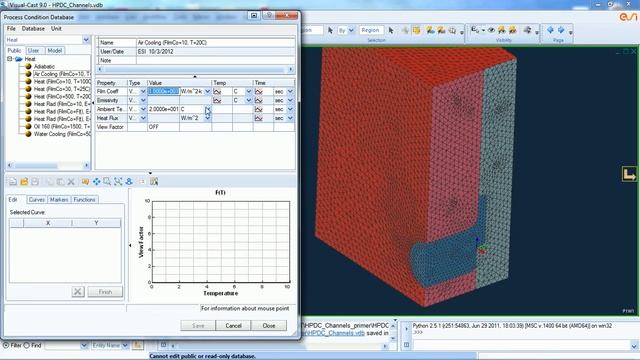
Task: Open the Ambient Temp type dropdown
Action: tap(143, 109)
